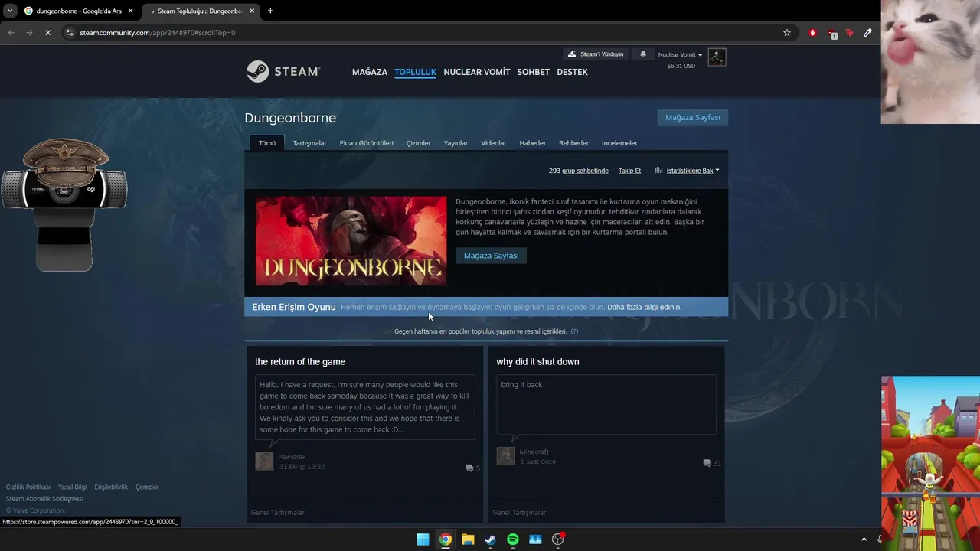Open the Çerezler footer link

tap(147, 487)
